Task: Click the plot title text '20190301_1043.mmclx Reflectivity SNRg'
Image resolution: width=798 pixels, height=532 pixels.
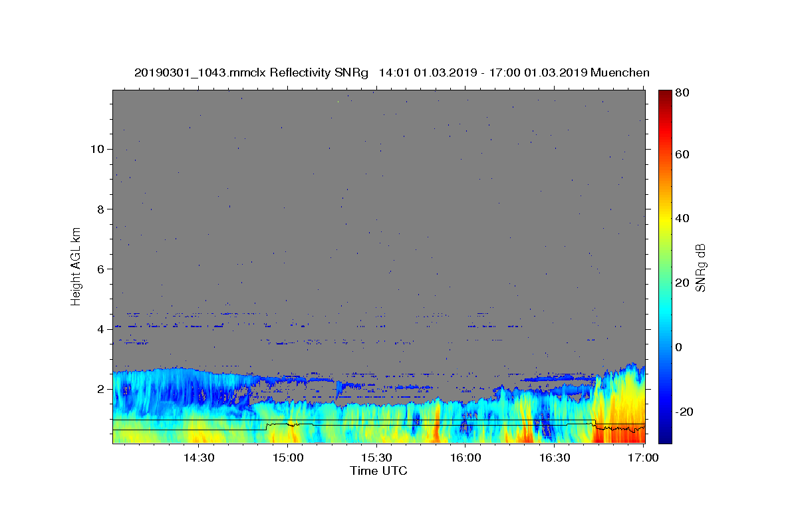Action: (x=251, y=72)
